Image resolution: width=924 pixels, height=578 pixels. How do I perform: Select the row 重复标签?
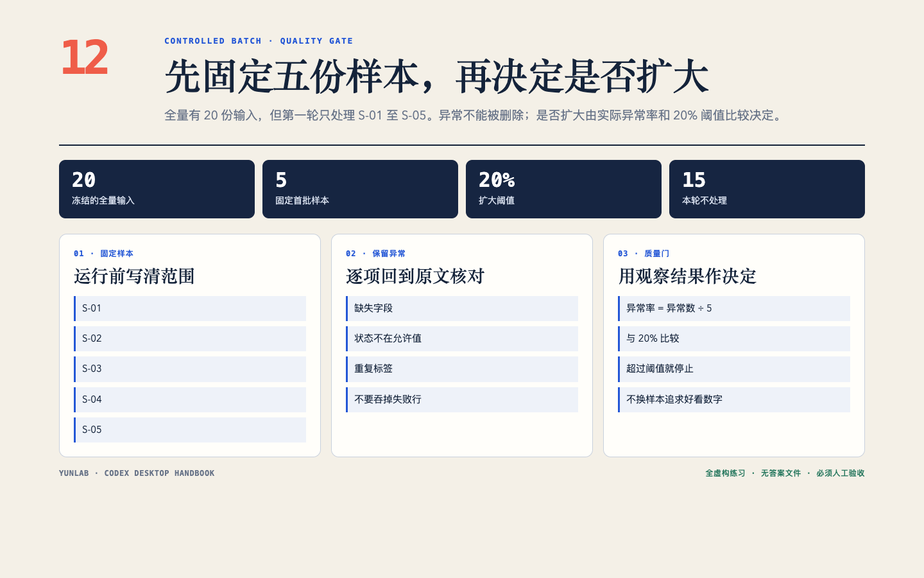(462, 369)
